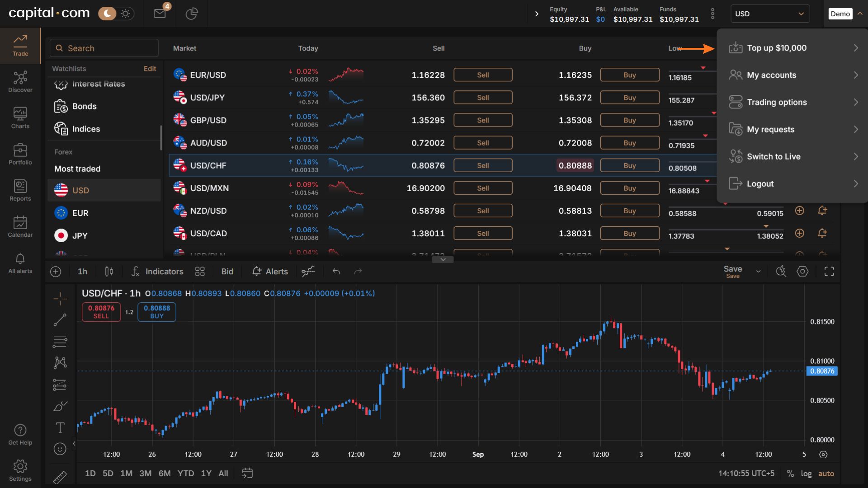The height and width of the screenshot is (488, 868).
Task: Select Logout from the menu
Action: (793, 183)
